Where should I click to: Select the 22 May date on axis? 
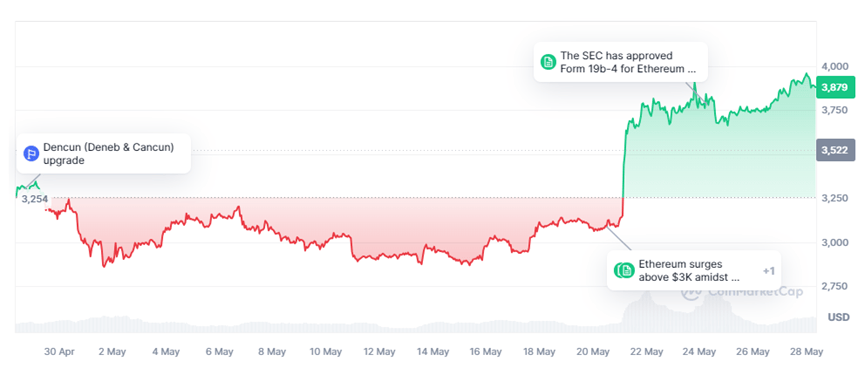pos(646,351)
